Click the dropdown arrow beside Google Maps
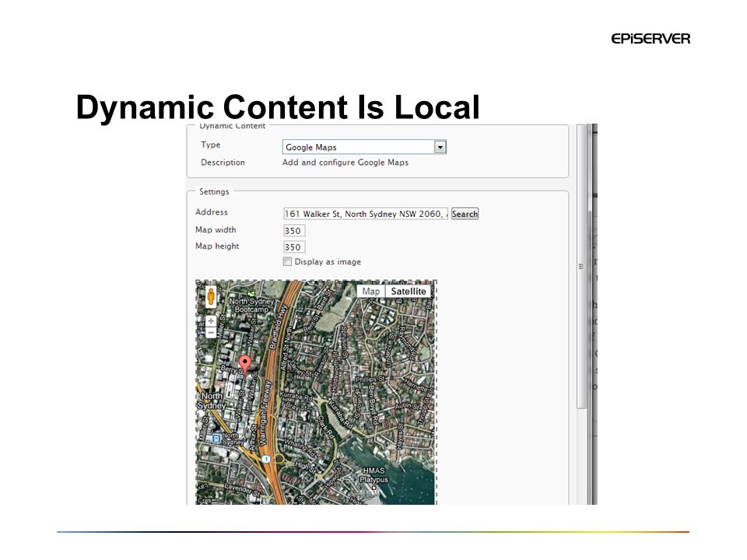747x560 pixels. tap(440, 147)
